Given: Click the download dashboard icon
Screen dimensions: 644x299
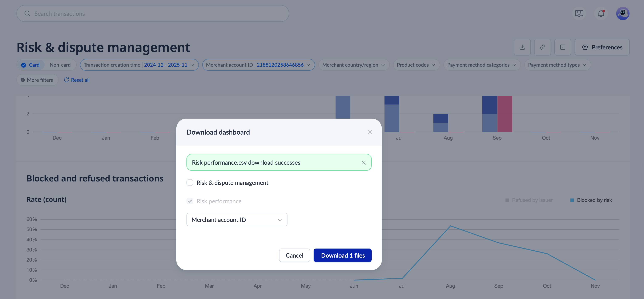Looking at the screenshot, I should point(522,47).
